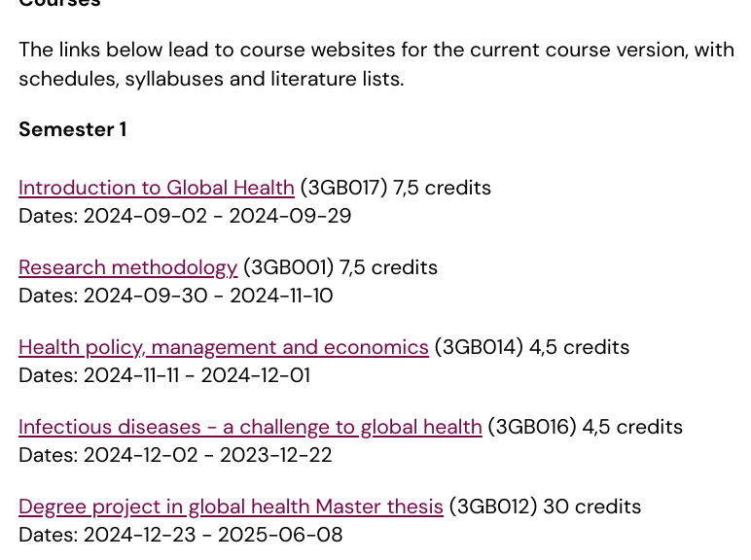Viewport: 751px width, 560px height.
Task: Open Degree project in global health Master thesis
Action: pyautogui.click(x=231, y=507)
